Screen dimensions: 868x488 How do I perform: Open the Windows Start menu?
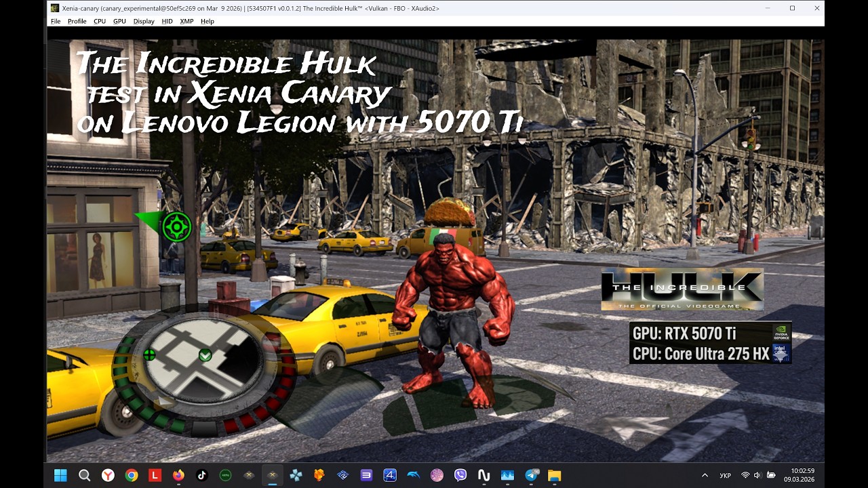60,475
